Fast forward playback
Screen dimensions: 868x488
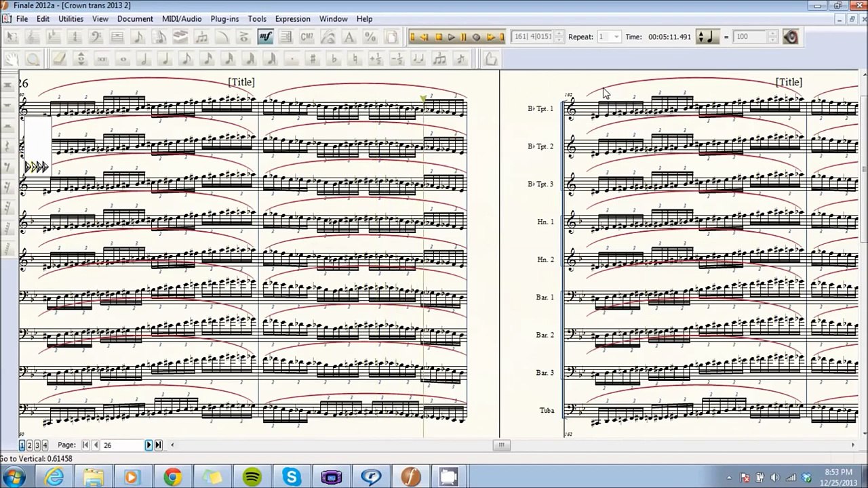tap(490, 37)
